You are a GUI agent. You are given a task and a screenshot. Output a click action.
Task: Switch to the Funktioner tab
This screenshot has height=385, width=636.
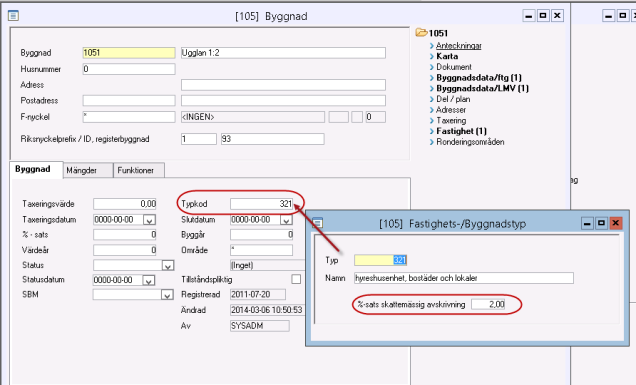tap(139, 170)
